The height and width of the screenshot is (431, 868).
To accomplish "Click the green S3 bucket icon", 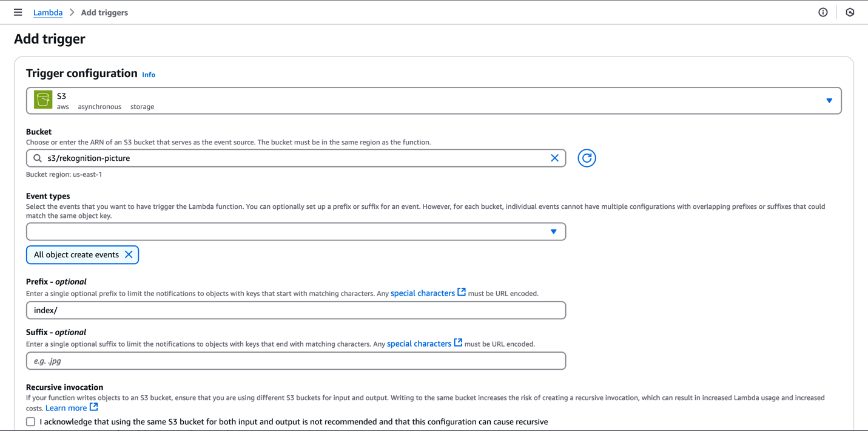I will click(x=43, y=100).
